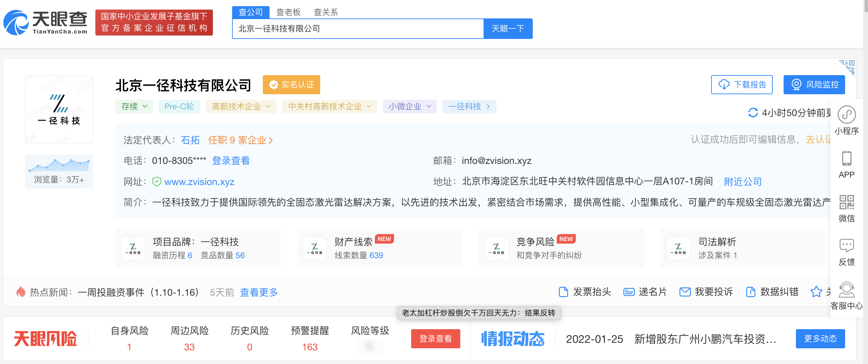868x364 pixels.
Task: Open legal representative 石拓 link
Action: tap(190, 140)
